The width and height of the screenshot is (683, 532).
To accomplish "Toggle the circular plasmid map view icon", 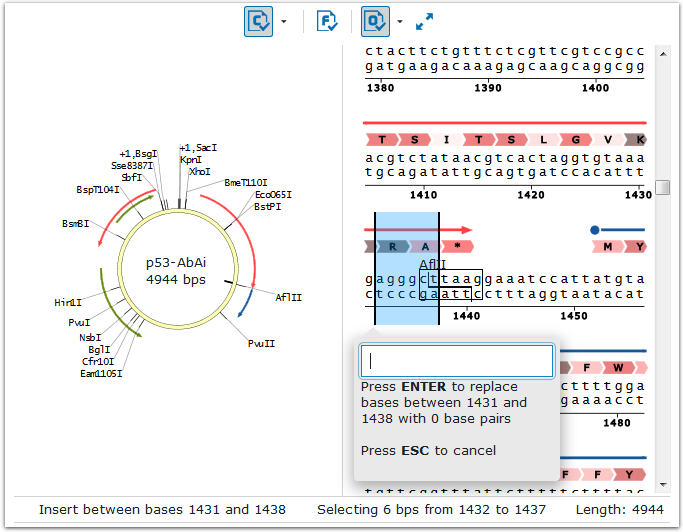I will coord(258,21).
